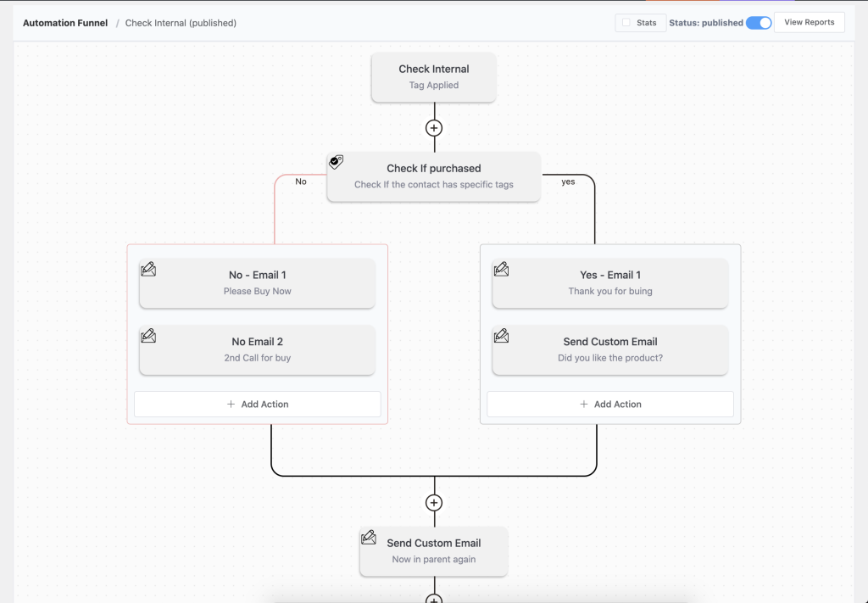This screenshot has height=603, width=868.
Task: Click the plus icon above Send Custom Email
Action: coord(433,501)
